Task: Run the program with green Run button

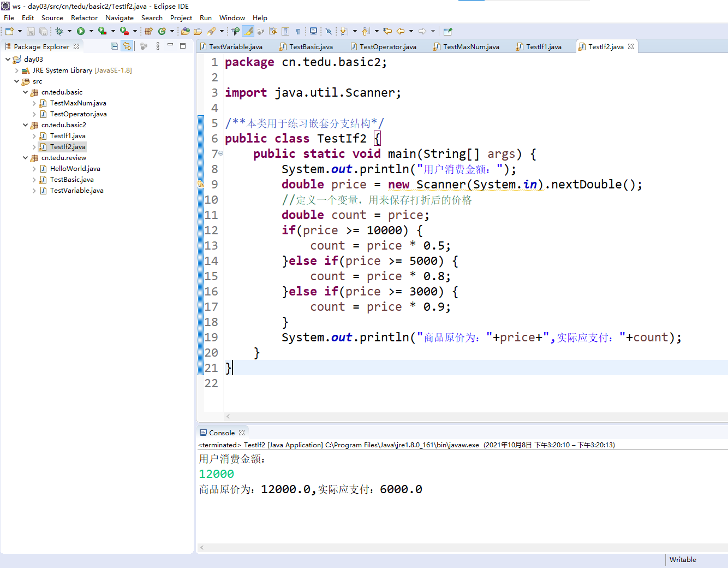Action: (x=81, y=31)
